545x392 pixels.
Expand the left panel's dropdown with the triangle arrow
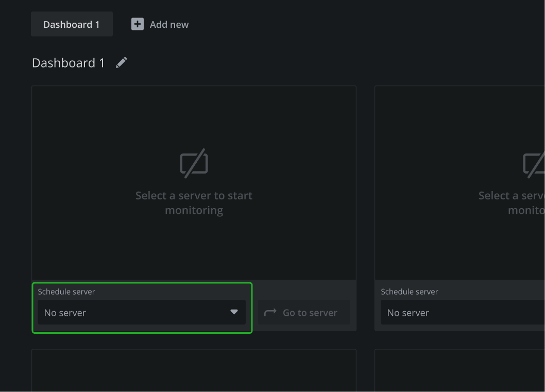pyautogui.click(x=234, y=312)
